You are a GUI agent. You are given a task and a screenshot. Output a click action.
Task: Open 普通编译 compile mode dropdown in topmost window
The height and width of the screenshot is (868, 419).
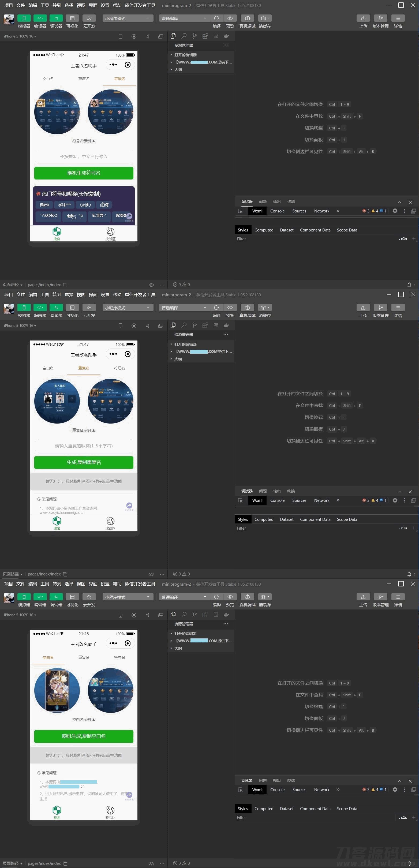[x=184, y=18]
